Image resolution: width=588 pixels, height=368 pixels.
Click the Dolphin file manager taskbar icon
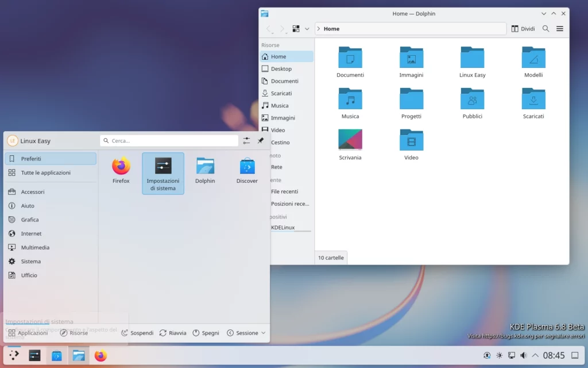79,355
